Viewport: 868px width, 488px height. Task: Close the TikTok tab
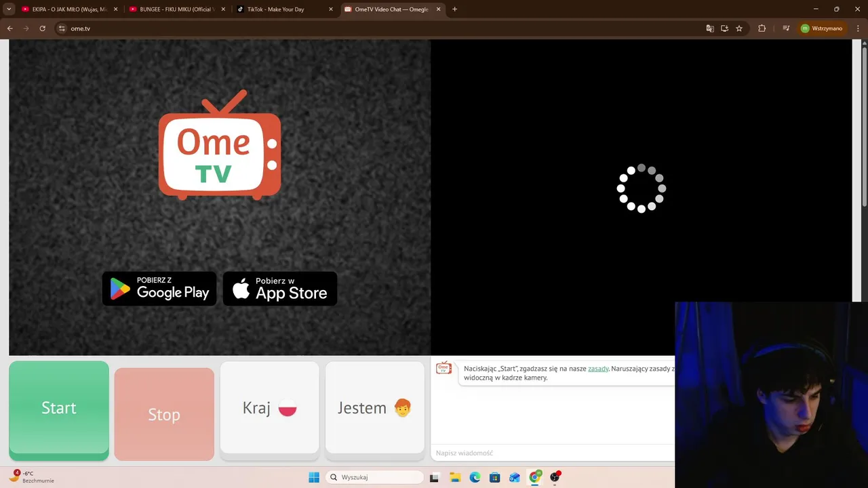tap(331, 9)
